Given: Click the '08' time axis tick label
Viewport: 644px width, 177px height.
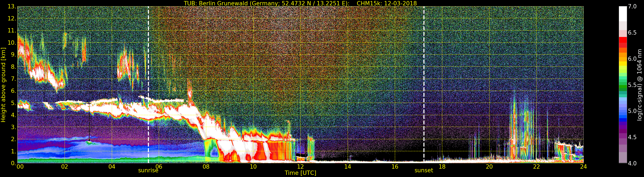Looking at the screenshot, I should (x=206, y=166).
